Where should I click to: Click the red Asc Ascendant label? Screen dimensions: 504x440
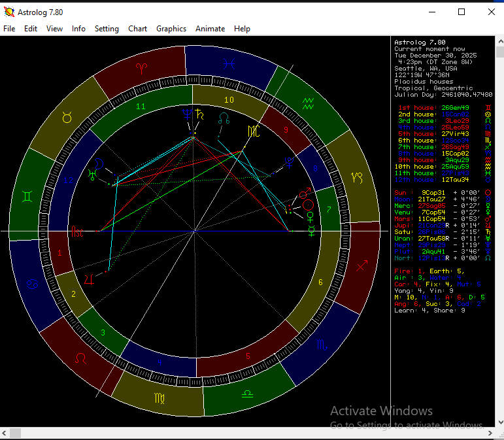pyautogui.click(x=77, y=231)
